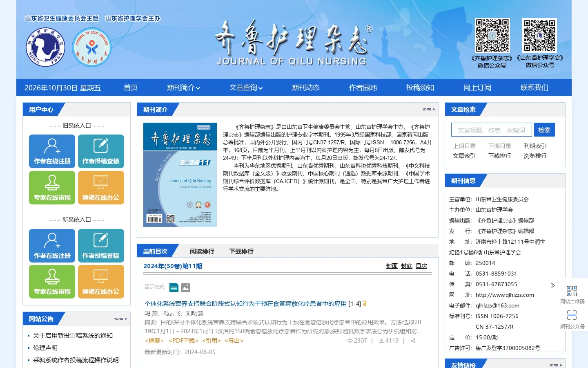588x368 pixels.
Task: Open MORE in 期刊简介 panel header
Action: point(428,110)
